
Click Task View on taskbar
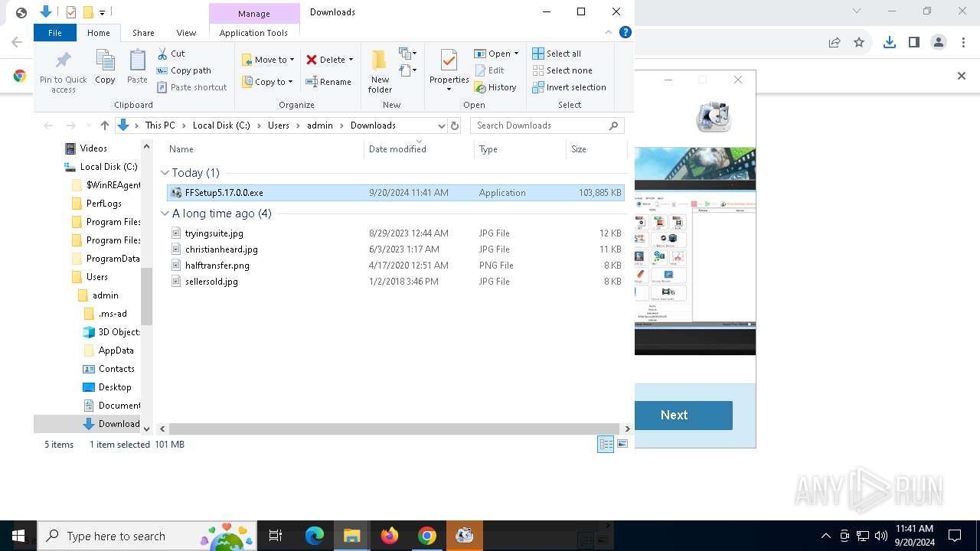coord(276,536)
